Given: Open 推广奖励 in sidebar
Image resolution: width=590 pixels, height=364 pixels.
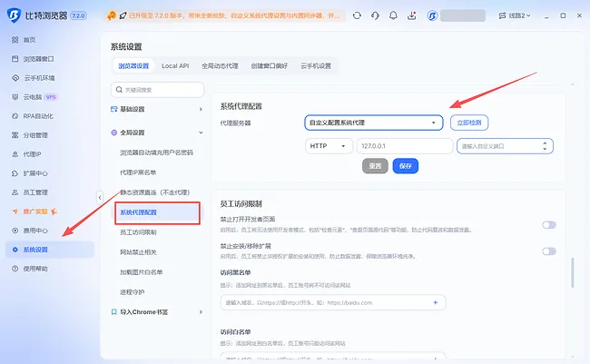Looking at the screenshot, I should click(34, 212).
